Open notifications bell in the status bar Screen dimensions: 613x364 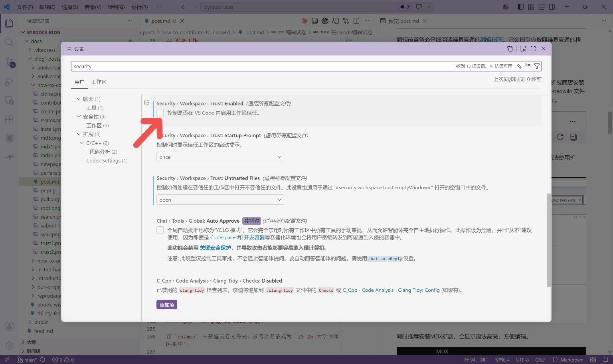pos(607,360)
